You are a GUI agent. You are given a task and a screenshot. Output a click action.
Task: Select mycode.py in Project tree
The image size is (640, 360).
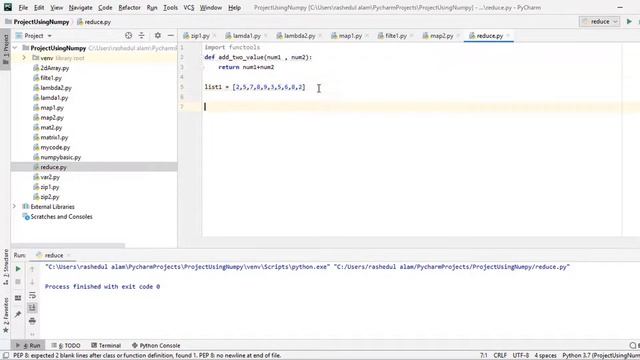pyautogui.click(x=55, y=147)
